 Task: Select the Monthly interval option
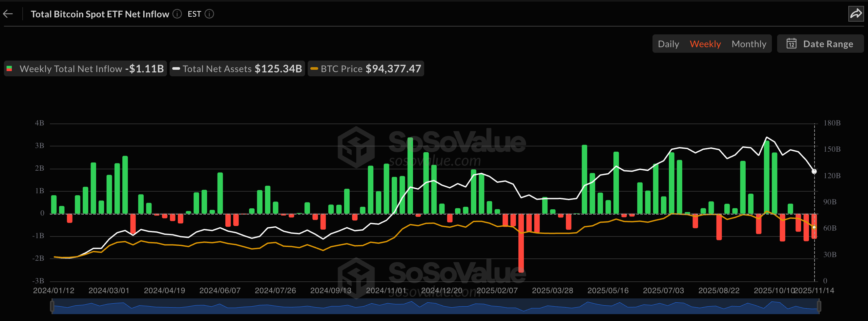(x=749, y=44)
